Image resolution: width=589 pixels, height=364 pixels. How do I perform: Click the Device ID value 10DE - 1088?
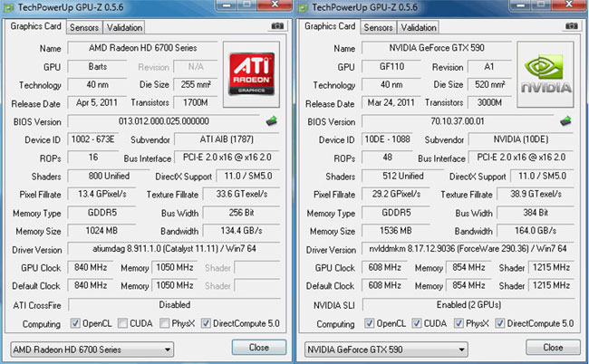click(387, 139)
